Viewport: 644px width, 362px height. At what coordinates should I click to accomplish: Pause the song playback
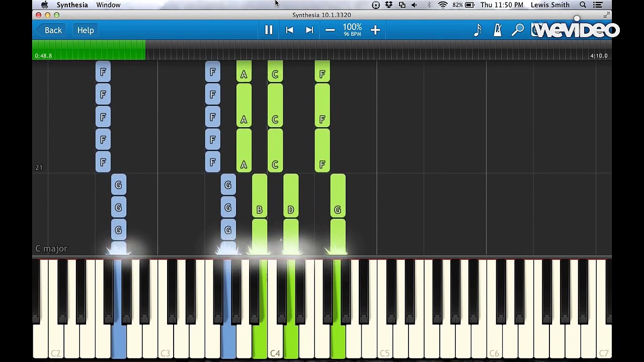point(269,30)
